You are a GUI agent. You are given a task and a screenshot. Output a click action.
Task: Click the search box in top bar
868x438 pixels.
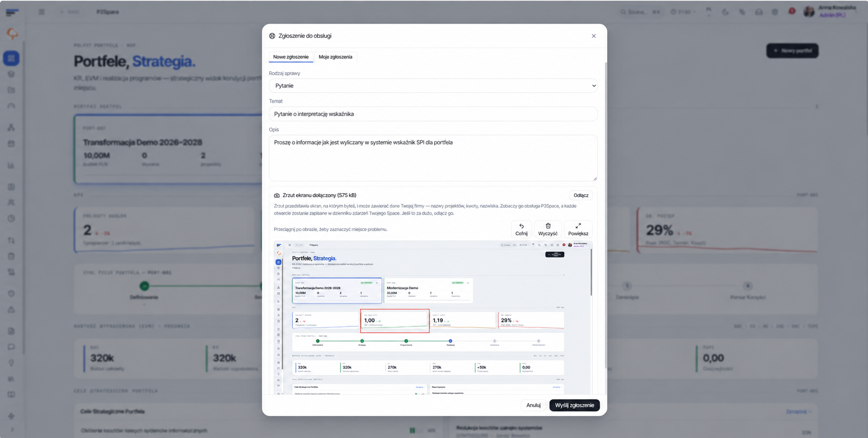[640, 12]
